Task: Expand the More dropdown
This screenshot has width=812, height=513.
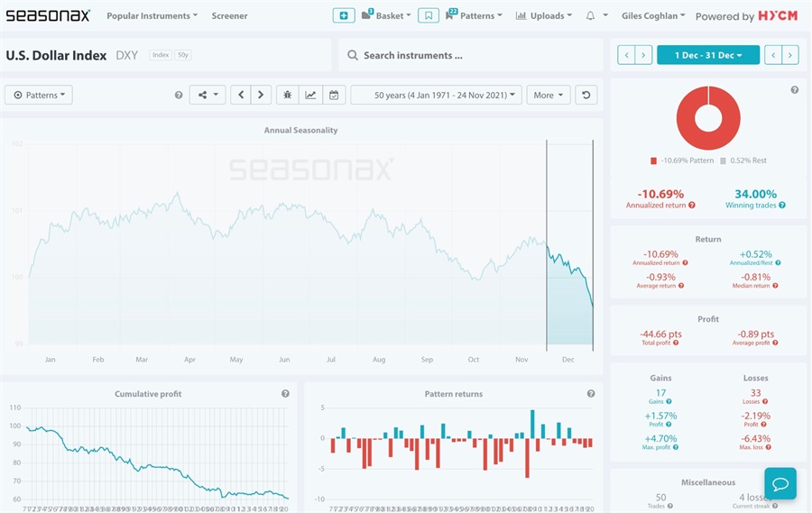Action: tap(549, 95)
